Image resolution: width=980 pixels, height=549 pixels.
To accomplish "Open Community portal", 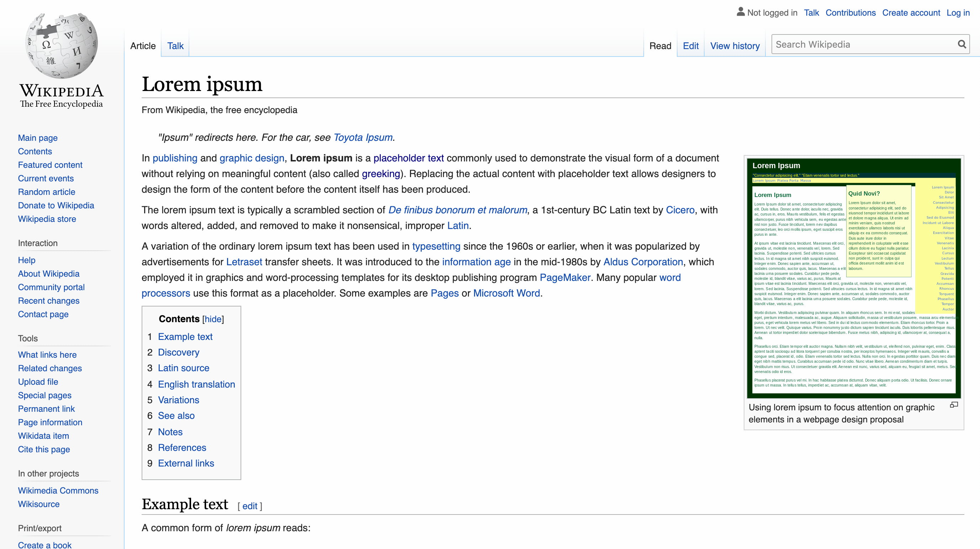I will (51, 287).
